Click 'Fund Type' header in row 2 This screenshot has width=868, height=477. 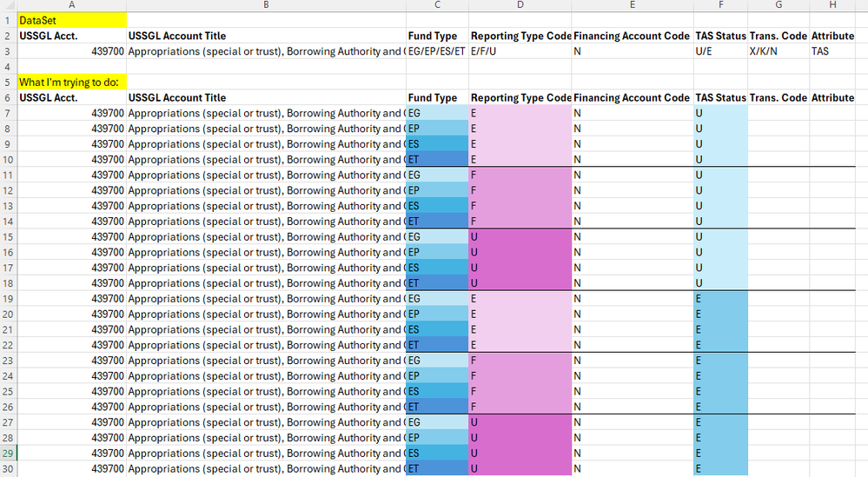(x=437, y=36)
